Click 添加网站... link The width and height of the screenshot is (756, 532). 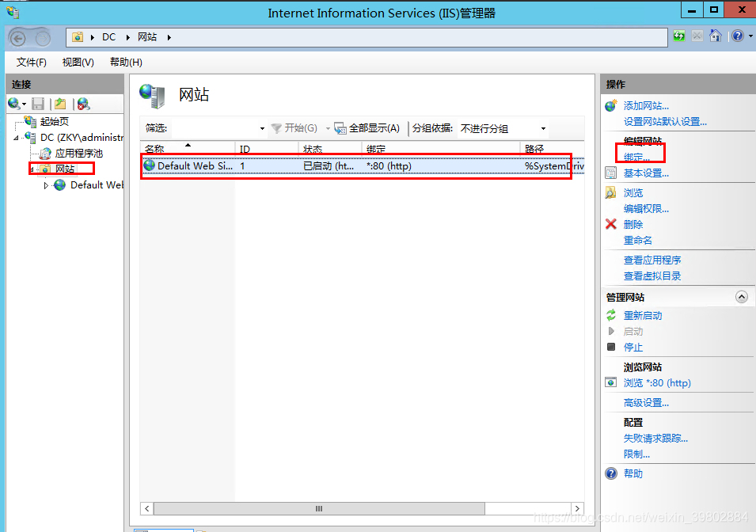point(646,105)
